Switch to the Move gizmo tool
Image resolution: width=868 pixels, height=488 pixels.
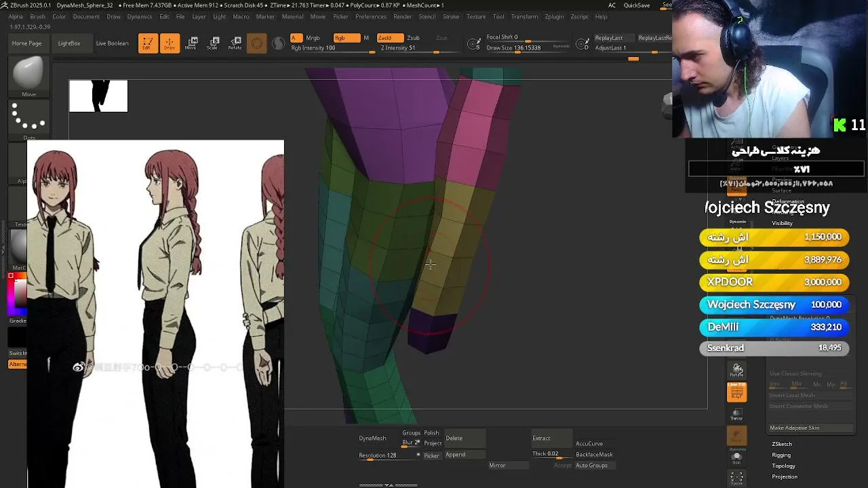191,43
